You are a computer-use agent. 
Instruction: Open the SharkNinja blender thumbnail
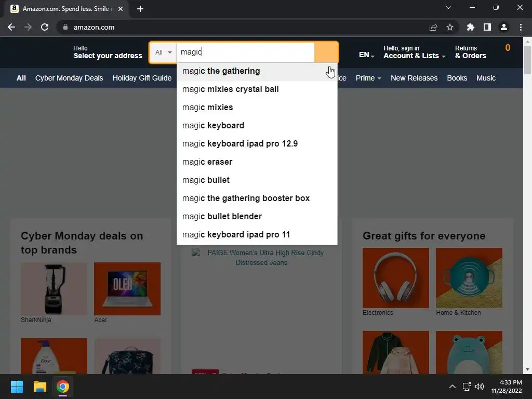pos(54,289)
